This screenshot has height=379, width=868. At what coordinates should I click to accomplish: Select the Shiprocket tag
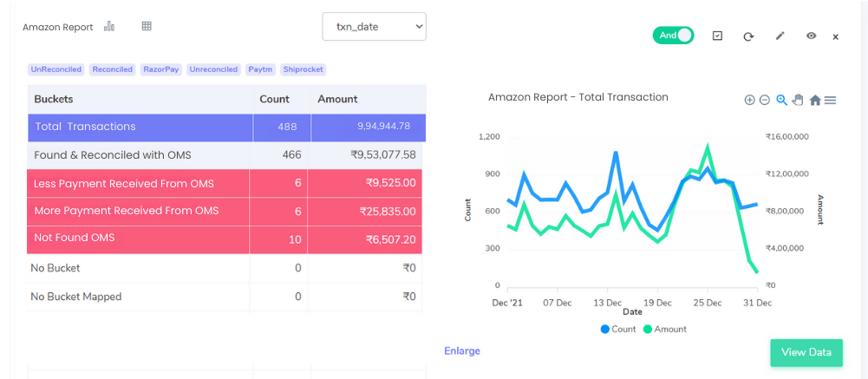pos(303,69)
